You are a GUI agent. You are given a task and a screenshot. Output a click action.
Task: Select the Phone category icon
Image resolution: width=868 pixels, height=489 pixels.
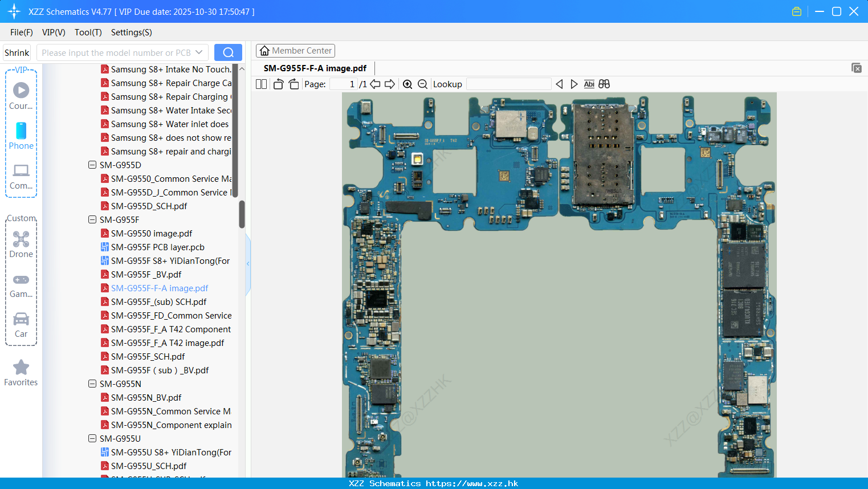click(x=21, y=131)
